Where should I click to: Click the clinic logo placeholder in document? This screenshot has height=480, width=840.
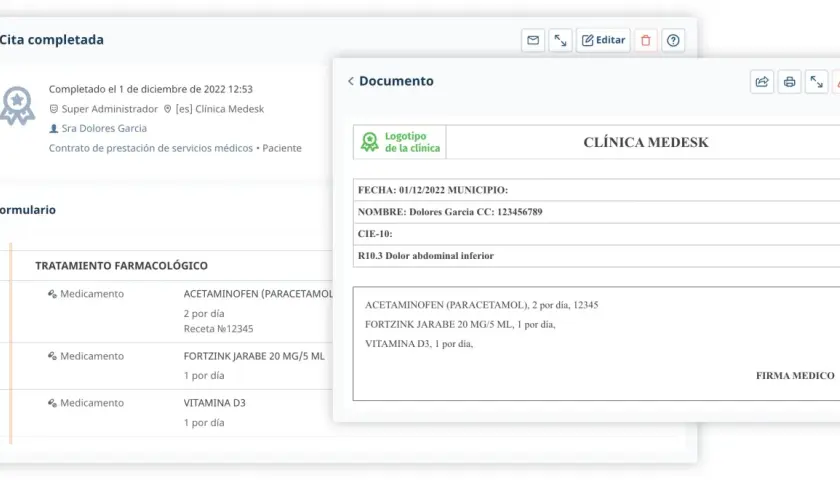tap(400, 142)
